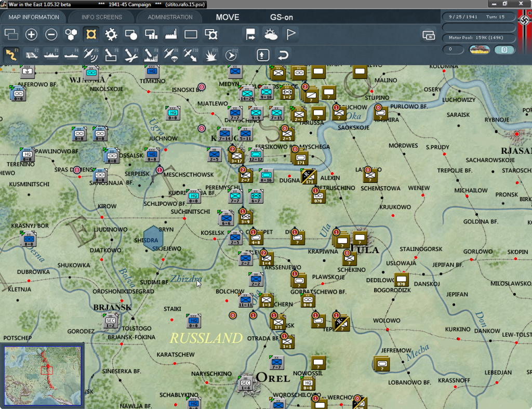Click the dark 0 counter field

453,49
